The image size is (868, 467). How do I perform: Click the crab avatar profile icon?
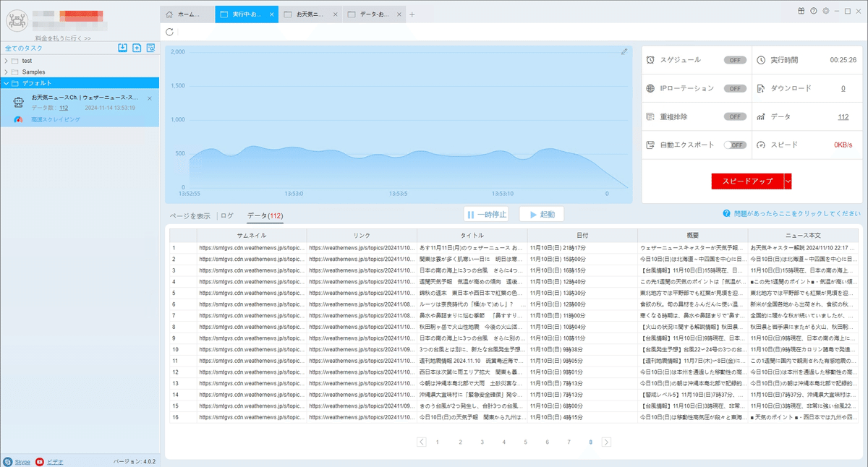(x=17, y=19)
